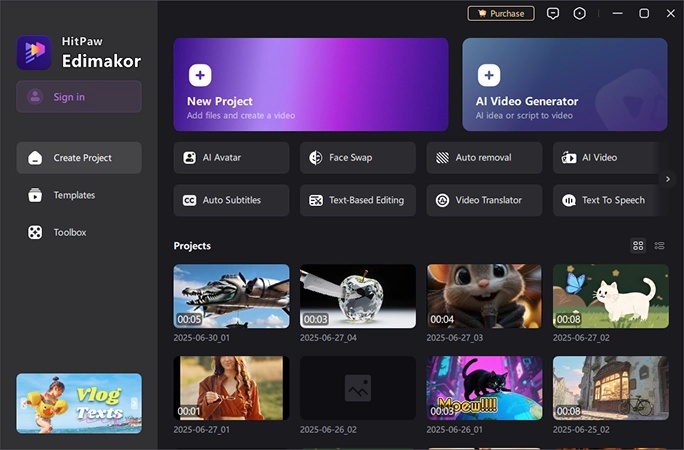Viewport: 684px width, 450px height.
Task: Open the Meow black cat project thumbnail
Action: coord(484,388)
